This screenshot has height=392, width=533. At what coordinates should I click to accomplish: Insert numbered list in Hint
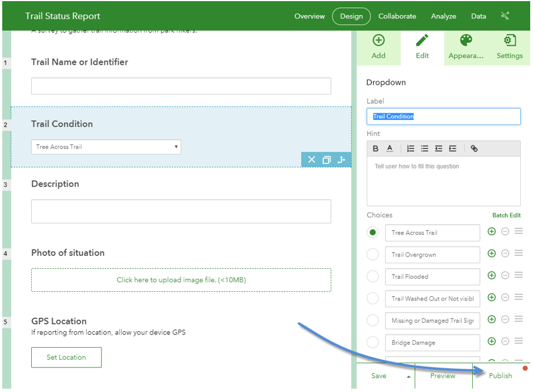pos(411,148)
